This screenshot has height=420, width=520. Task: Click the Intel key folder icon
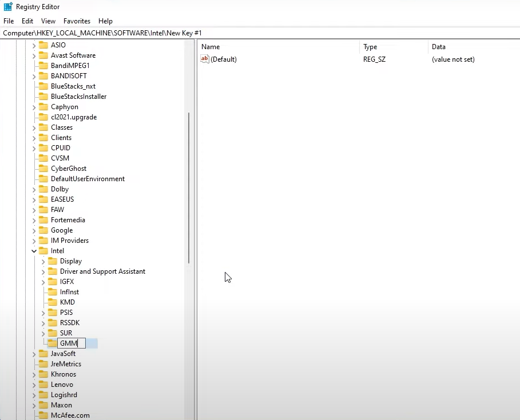(x=43, y=251)
